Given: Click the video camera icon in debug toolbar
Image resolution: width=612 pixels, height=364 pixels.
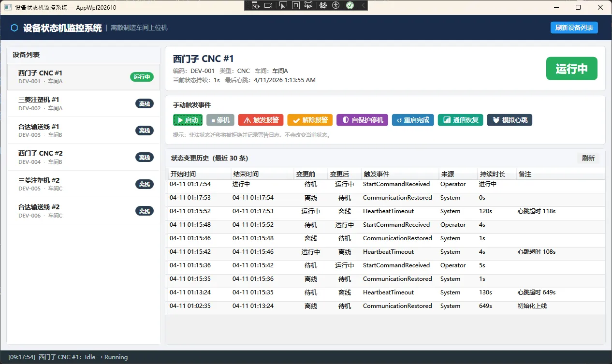Looking at the screenshot, I should tap(268, 5).
